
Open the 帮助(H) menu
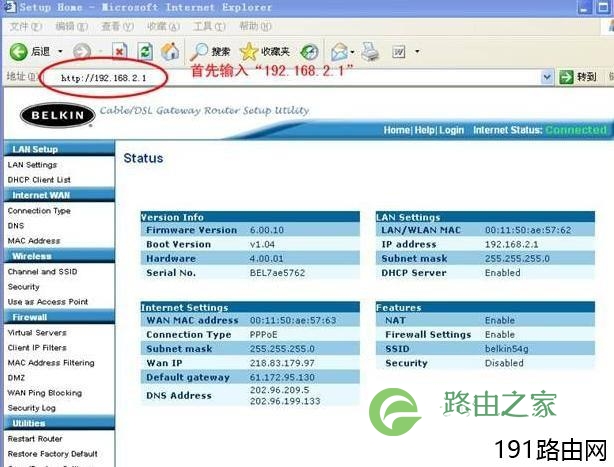pos(255,26)
